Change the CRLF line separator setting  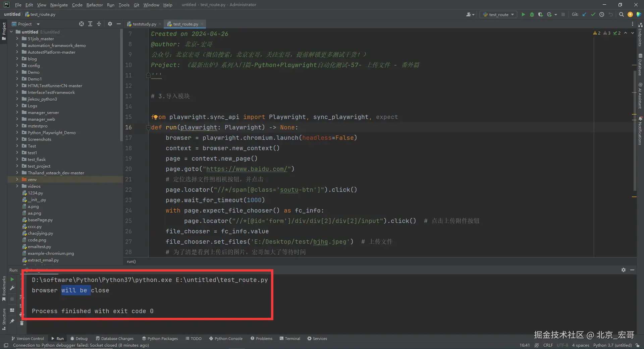pyautogui.click(x=548, y=345)
